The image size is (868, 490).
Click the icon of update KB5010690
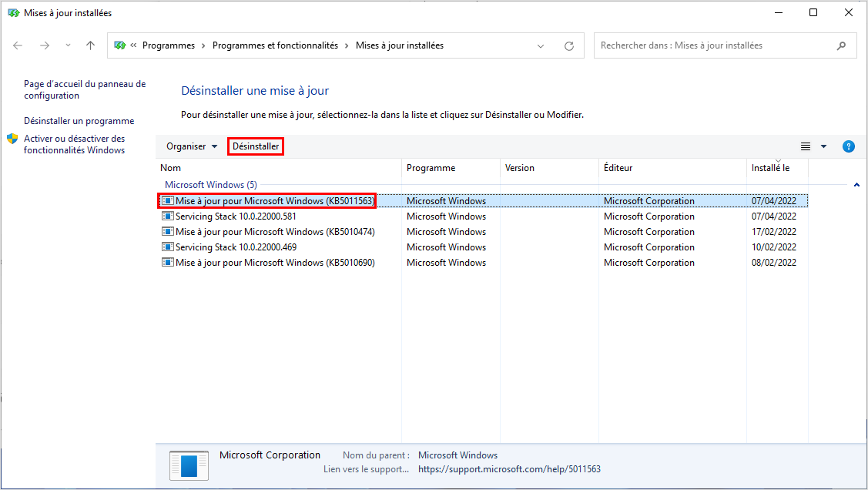point(167,263)
